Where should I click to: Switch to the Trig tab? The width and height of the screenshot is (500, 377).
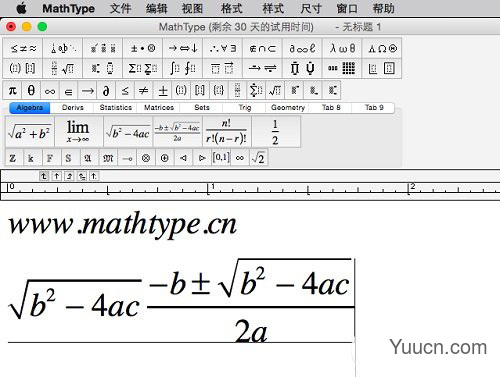pyautogui.click(x=245, y=108)
